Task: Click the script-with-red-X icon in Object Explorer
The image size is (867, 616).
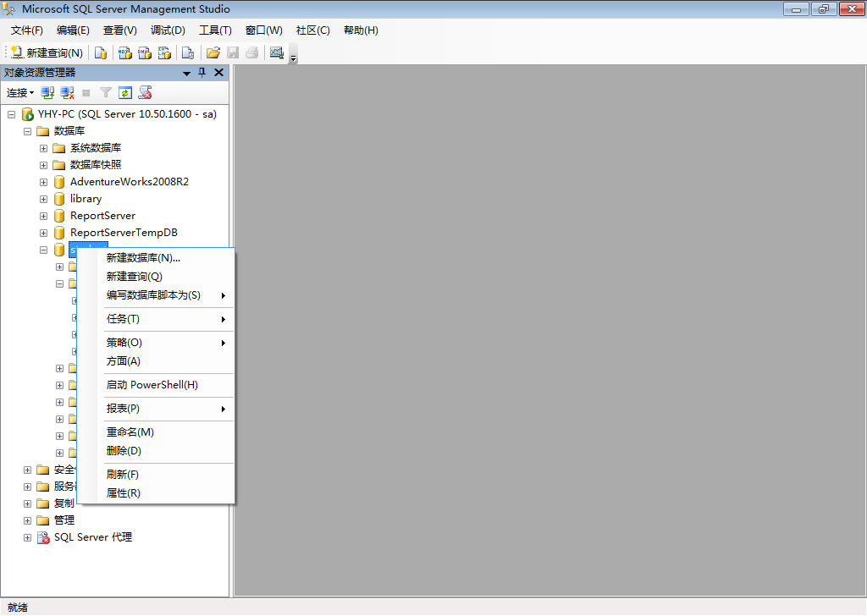Action: coord(145,93)
